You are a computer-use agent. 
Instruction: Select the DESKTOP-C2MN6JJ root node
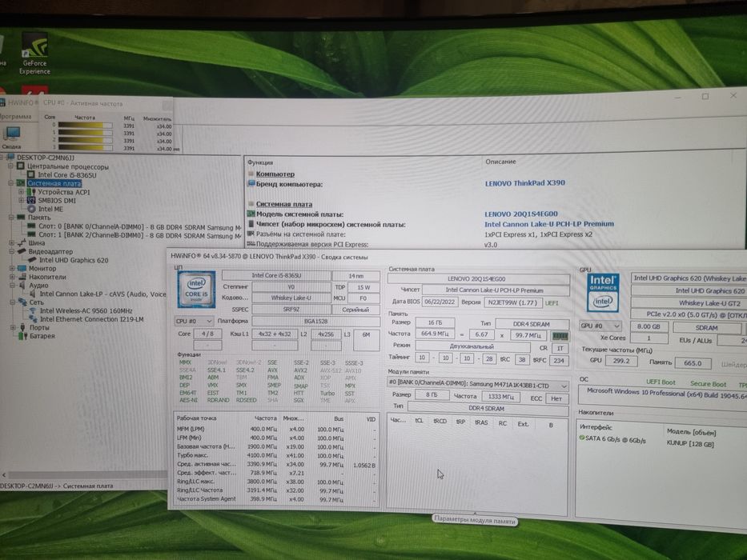[x=46, y=158]
